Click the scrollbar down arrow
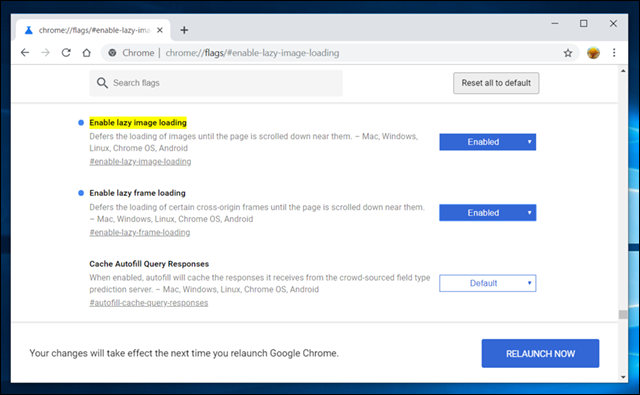This screenshot has height=395, width=640. click(x=623, y=377)
